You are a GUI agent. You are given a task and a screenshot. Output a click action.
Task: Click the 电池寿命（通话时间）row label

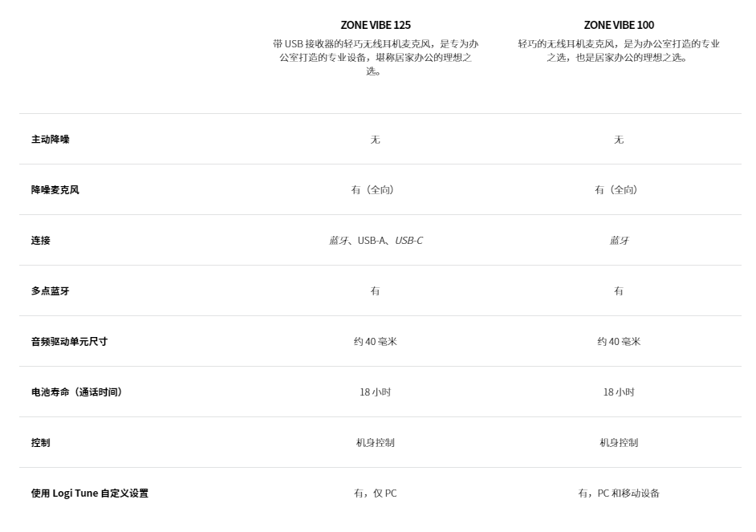click(x=79, y=392)
